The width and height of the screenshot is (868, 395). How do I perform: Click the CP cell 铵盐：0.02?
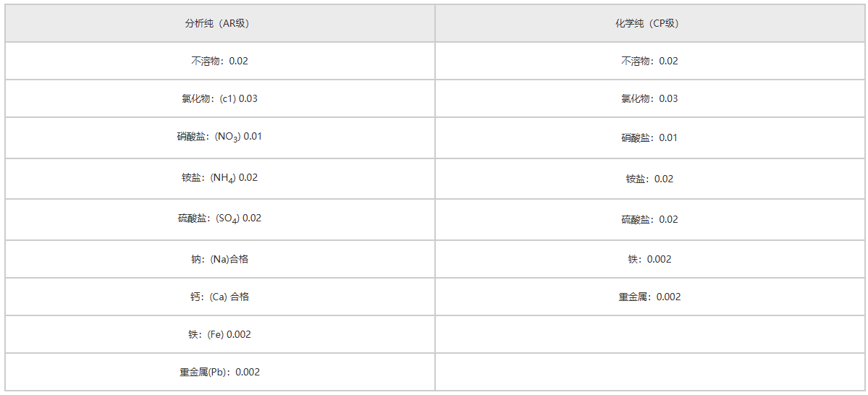[650, 179]
